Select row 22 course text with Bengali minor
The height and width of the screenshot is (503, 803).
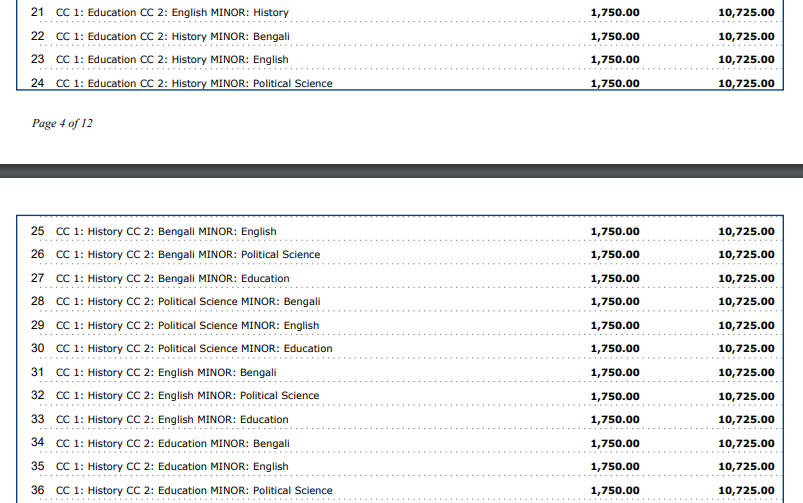click(173, 36)
